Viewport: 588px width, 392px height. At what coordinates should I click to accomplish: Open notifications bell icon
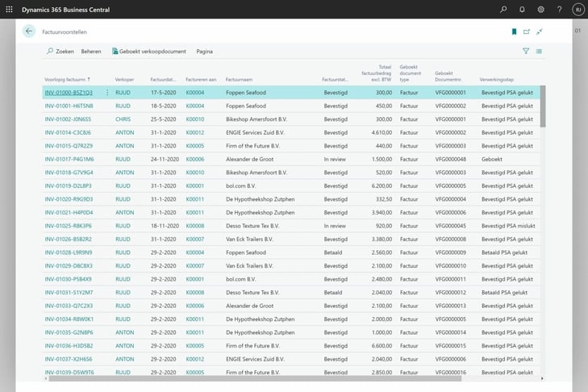coord(522,10)
